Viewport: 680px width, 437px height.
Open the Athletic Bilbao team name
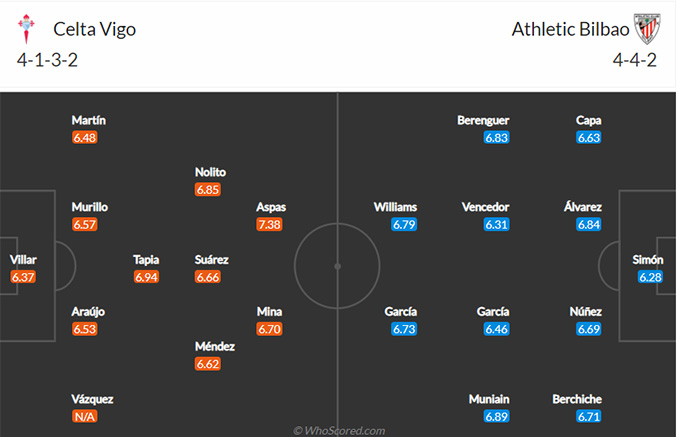[x=570, y=29]
